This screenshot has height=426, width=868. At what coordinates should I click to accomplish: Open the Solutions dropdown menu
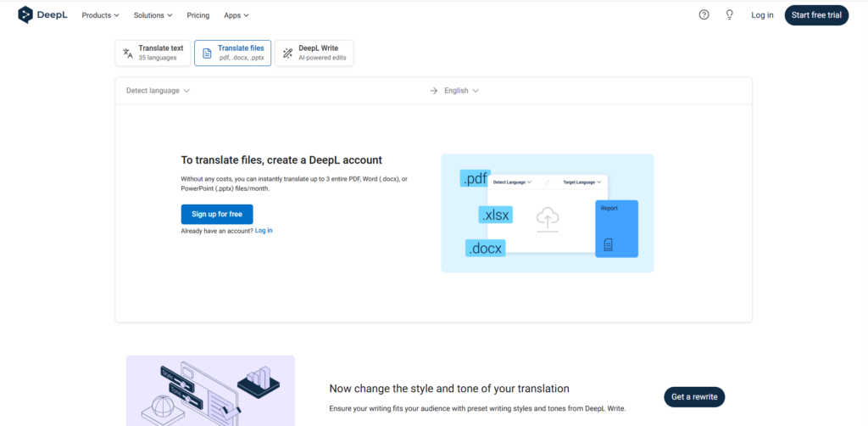click(x=153, y=15)
